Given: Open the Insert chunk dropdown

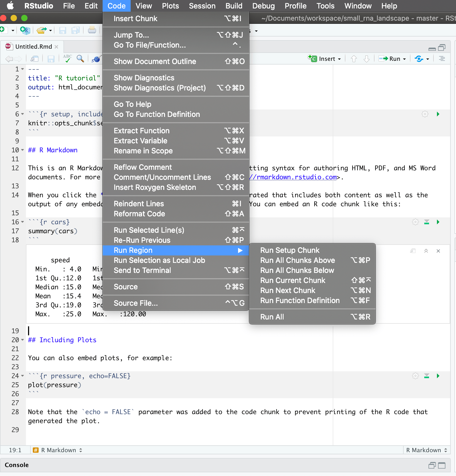Looking at the screenshot, I should click(x=339, y=59).
